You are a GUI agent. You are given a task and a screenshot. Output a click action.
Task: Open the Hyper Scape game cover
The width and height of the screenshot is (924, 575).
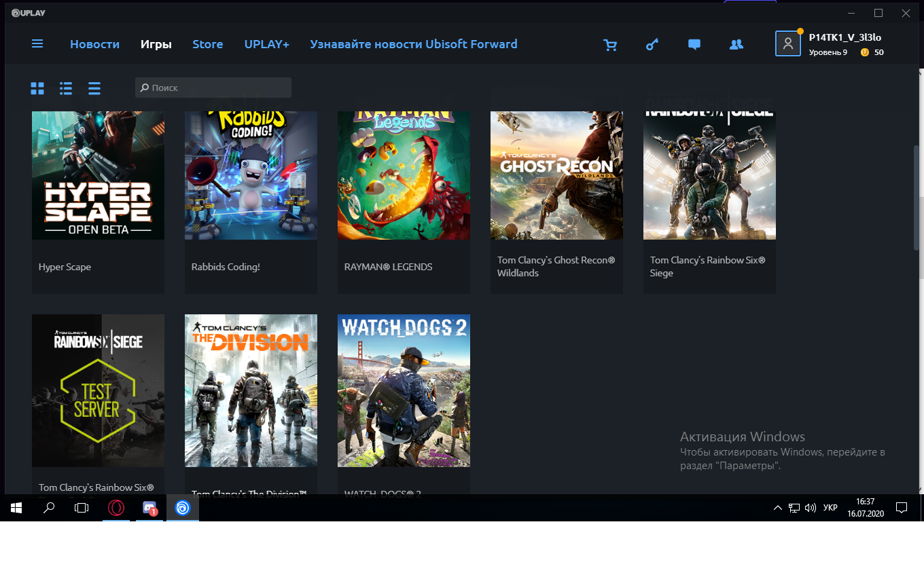coord(98,175)
